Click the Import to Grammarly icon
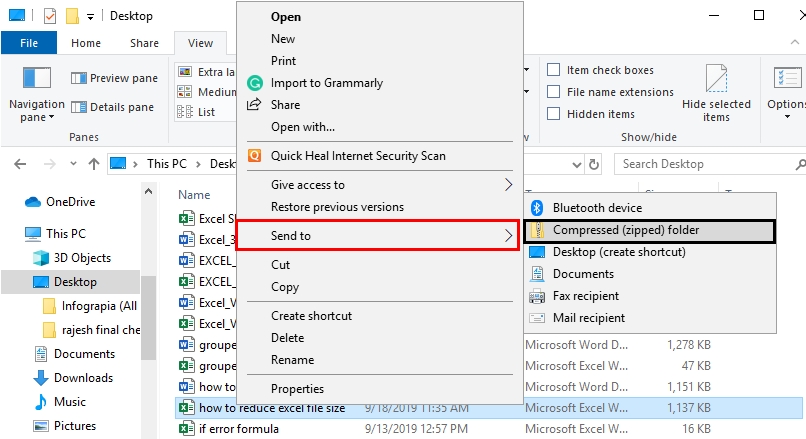Viewport: 806px width, 439px height. pyautogui.click(x=254, y=83)
